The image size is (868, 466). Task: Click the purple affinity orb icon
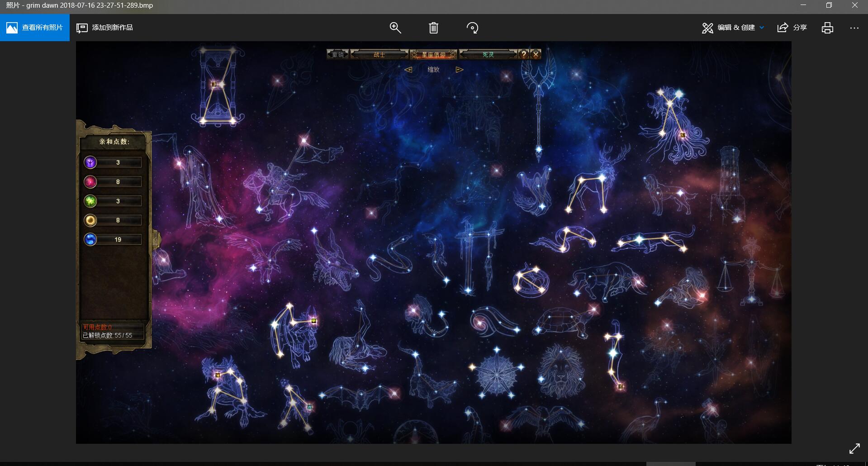pos(90,162)
